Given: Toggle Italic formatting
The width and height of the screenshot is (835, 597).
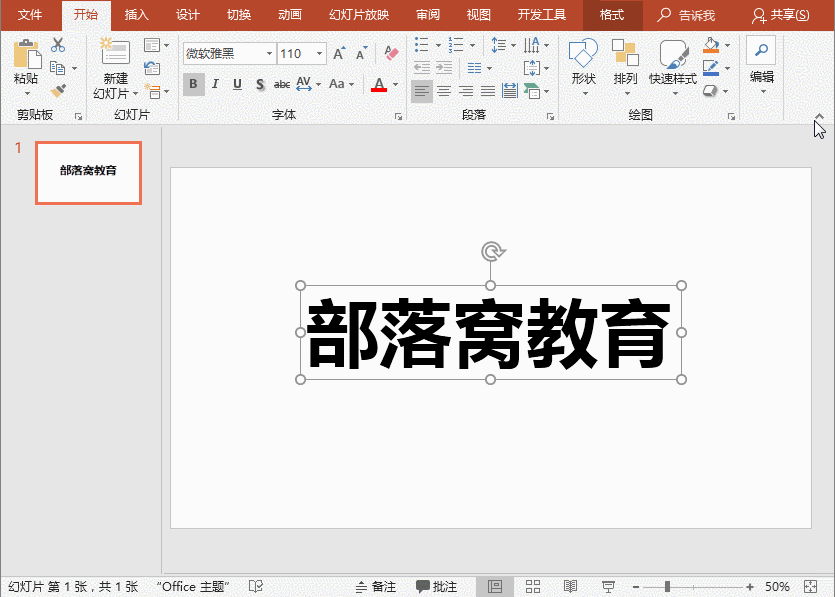Looking at the screenshot, I should tap(215, 84).
